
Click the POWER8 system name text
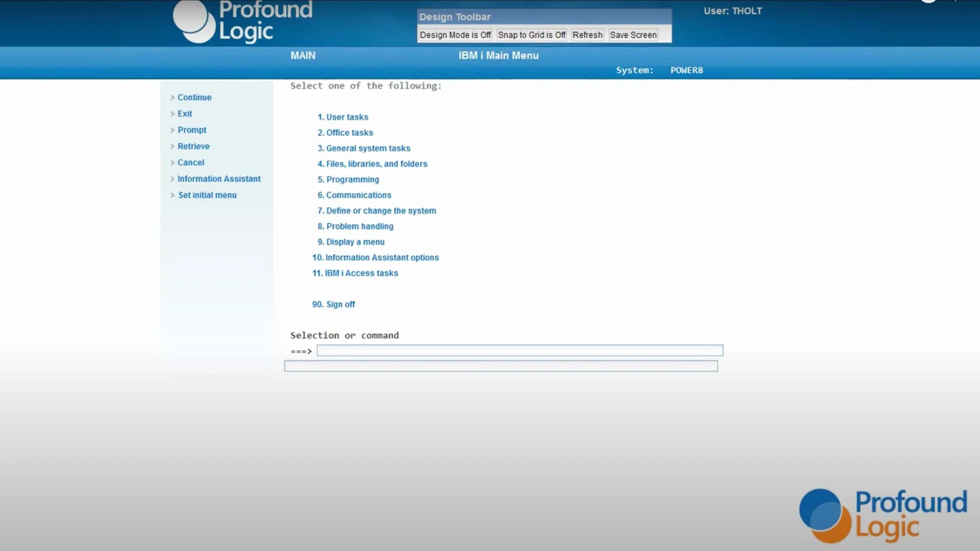pyautogui.click(x=687, y=70)
